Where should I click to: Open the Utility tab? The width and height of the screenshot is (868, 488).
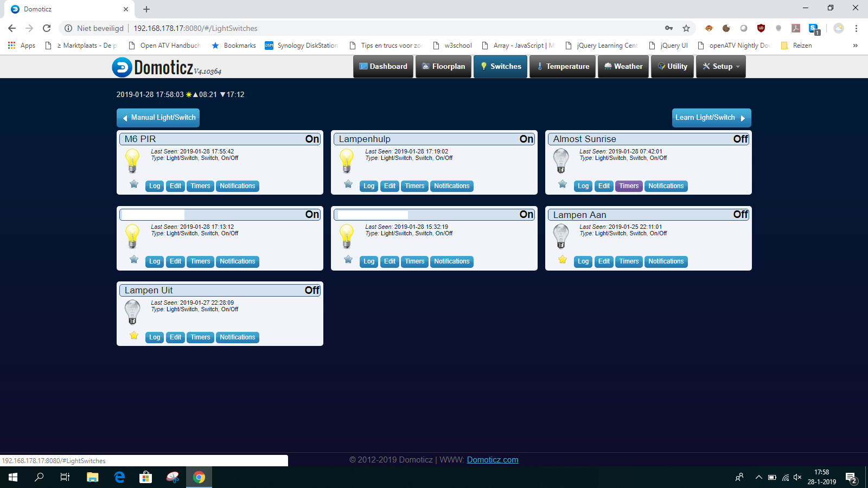673,67
